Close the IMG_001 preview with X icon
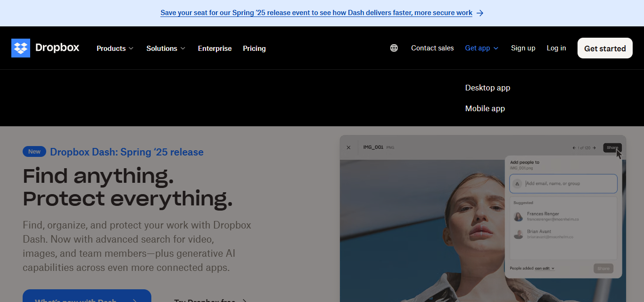The width and height of the screenshot is (644, 302). pyautogui.click(x=348, y=147)
